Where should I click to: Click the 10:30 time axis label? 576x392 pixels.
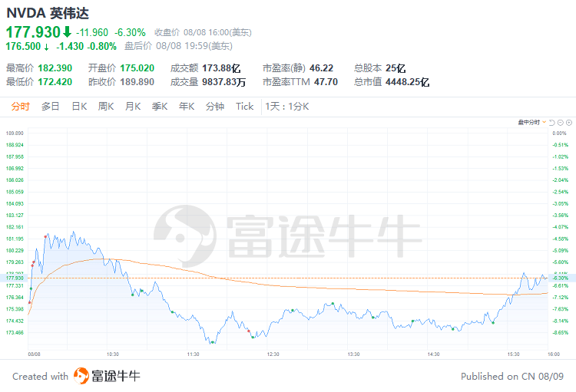coord(112,354)
